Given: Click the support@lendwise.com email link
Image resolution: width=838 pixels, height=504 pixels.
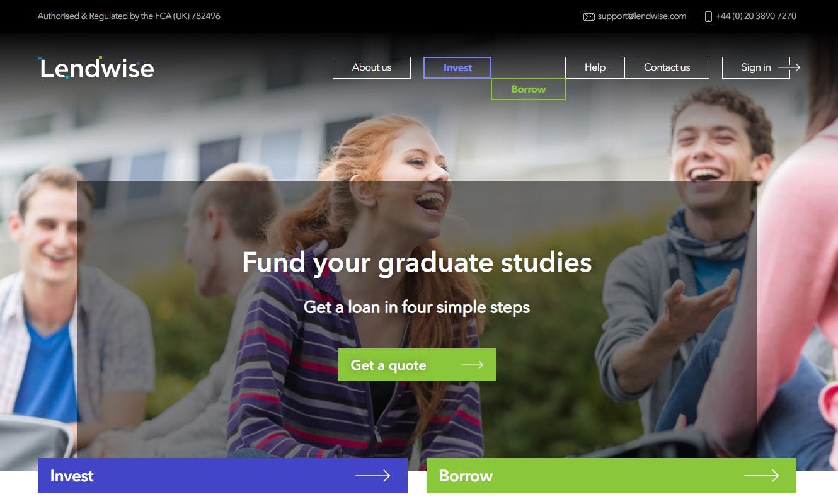Looking at the screenshot, I should (642, 16).
